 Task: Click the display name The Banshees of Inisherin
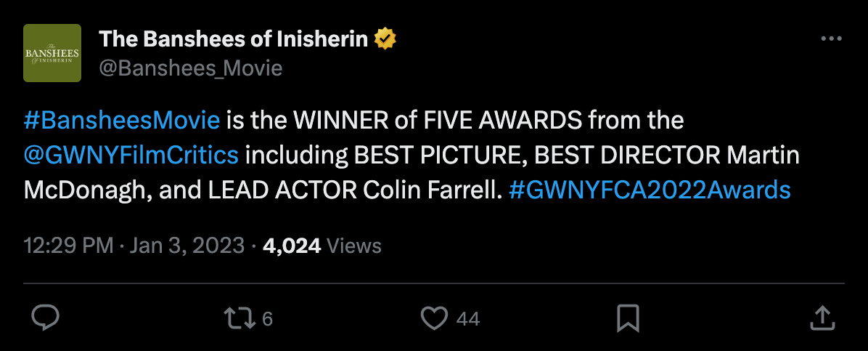pos(233,39)
